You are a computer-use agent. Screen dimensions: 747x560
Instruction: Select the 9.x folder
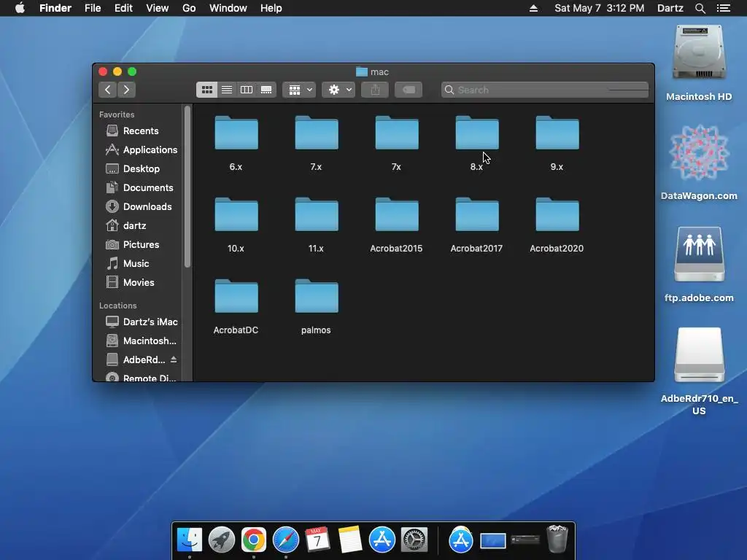(x=557, y=133)
